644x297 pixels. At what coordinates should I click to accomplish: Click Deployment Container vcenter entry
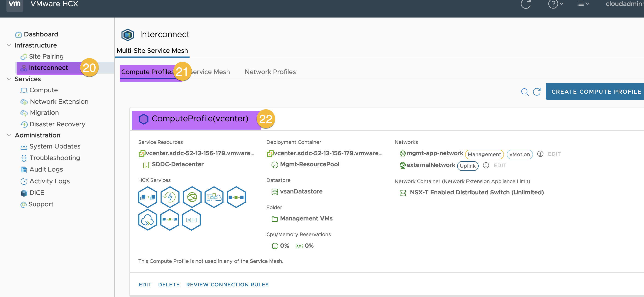(x=325, y=153)
